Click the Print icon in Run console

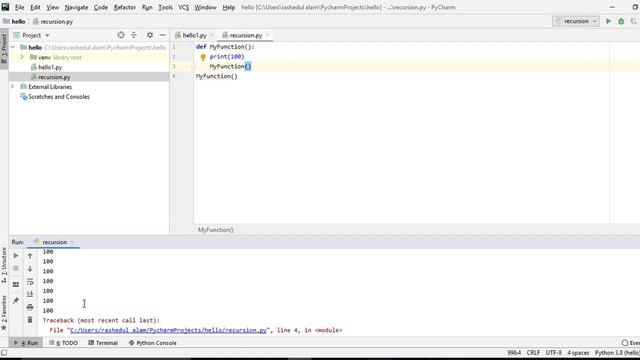coord(30,307)
